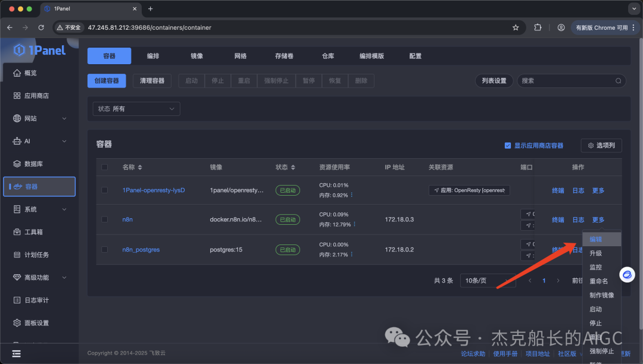Click 应用: OpenResty related resource tag
The height and width of the screenshot is (364, 643).
469,190
